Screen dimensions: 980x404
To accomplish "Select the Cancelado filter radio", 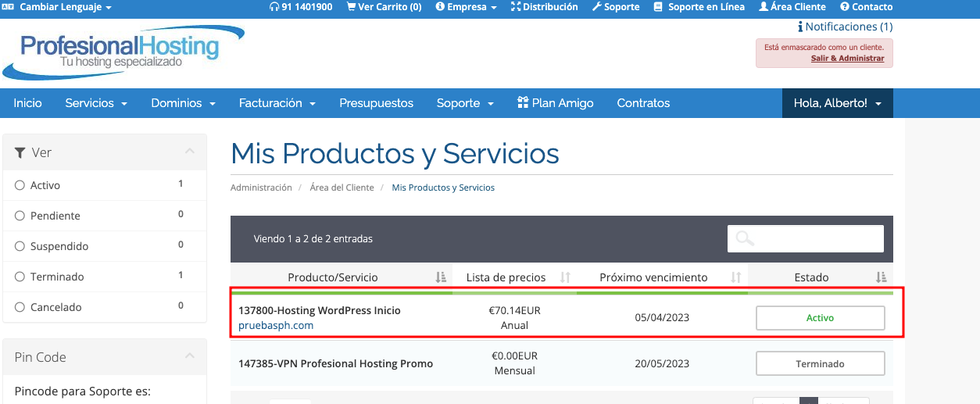I will tap(20, 307).
